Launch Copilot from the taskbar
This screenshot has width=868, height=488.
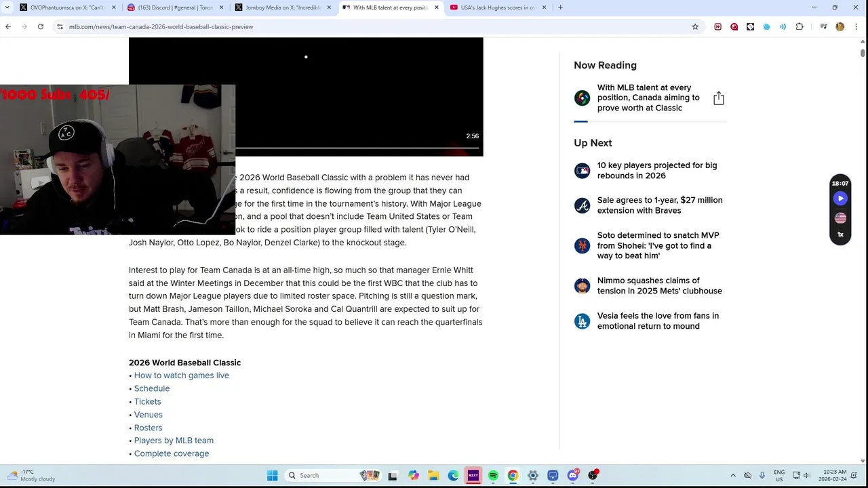(413, 475)
